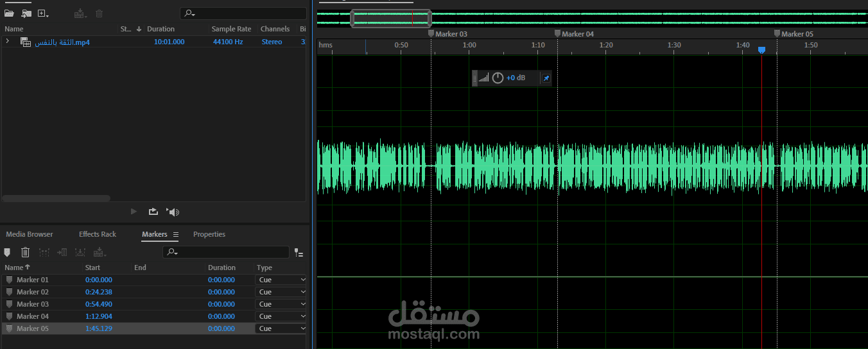Viewport: 868px width, 349px height.
Task: Sort Files list by Name column
Action: pos(14,29)
